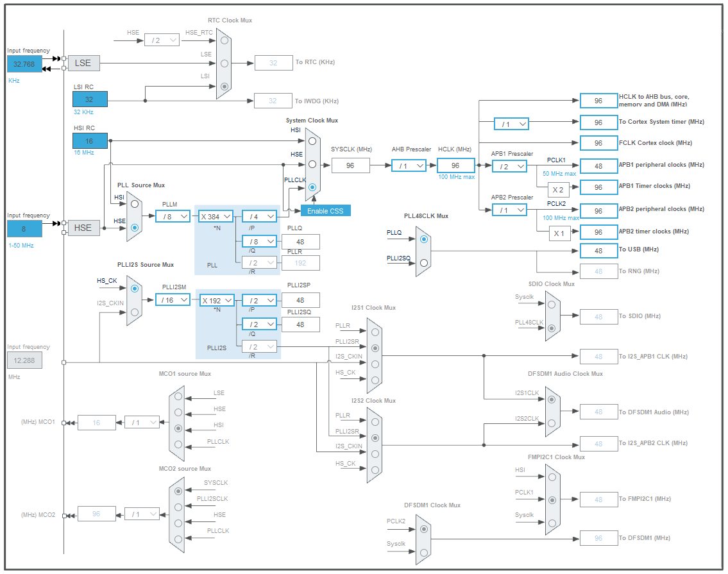The width and height of the screenshot is (728, 574).
Task: Open the PLLM divider dropdown
Action: pyautogui.click(x=172, y=216)
